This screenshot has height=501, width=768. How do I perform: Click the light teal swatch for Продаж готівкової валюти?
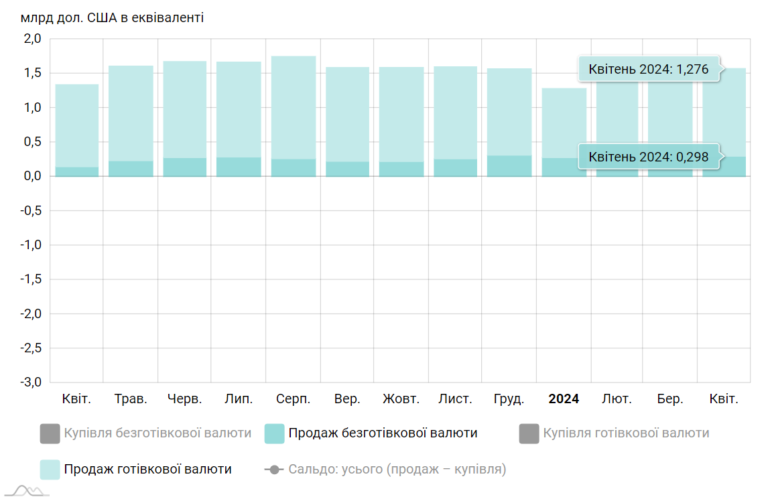coord(50,470)
